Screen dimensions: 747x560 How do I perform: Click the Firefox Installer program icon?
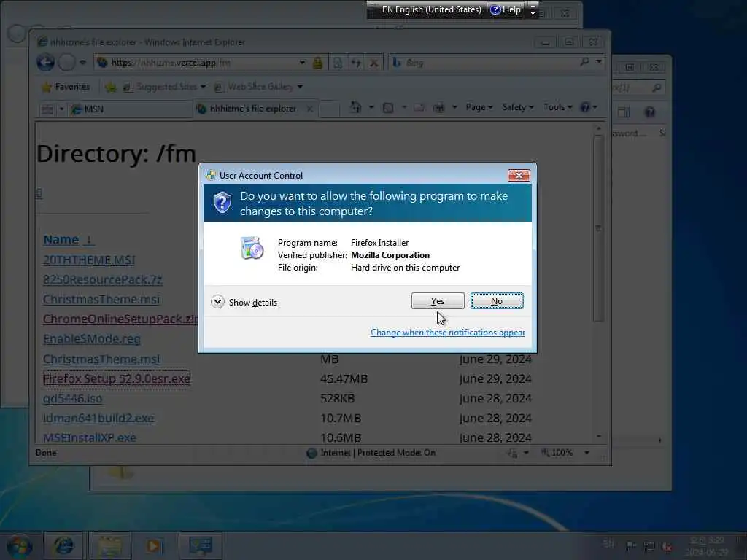[x=252, y=248]
